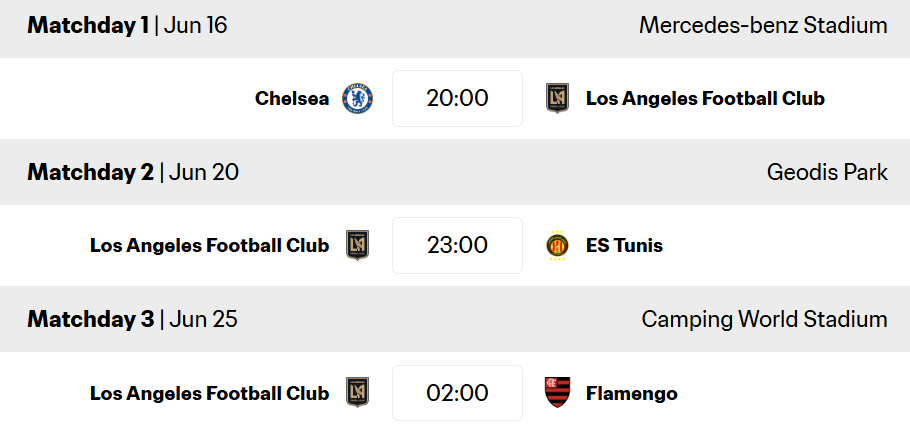Select the Chelsea team name

pyautogui.click(x=292, y=99)
